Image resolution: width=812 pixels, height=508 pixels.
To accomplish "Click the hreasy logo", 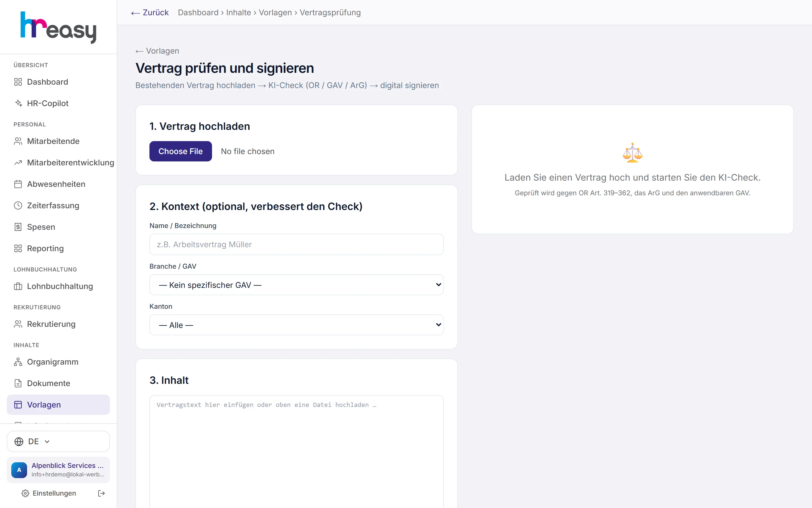I will [x=58, y=28].
